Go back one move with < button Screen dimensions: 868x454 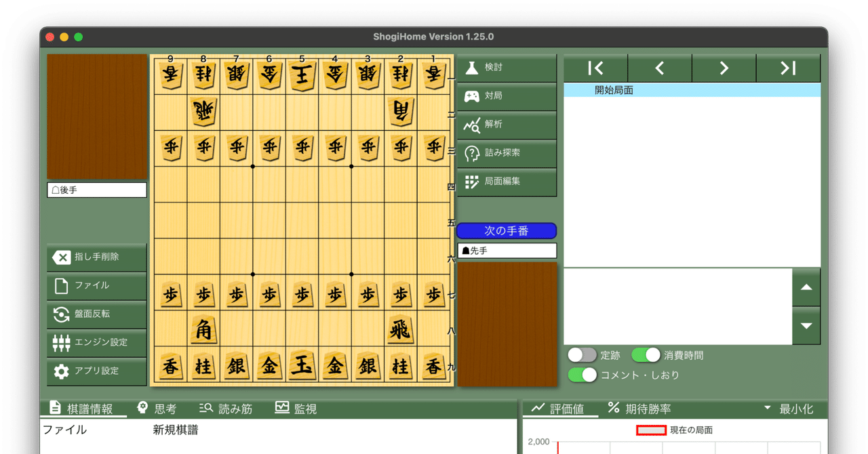pyautogui.click(x=660, y=68)
